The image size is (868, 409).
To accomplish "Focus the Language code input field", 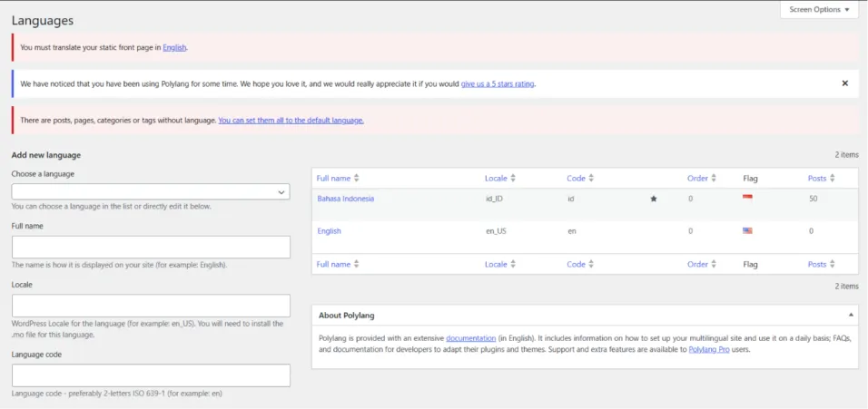I will (x=151, y=375).
